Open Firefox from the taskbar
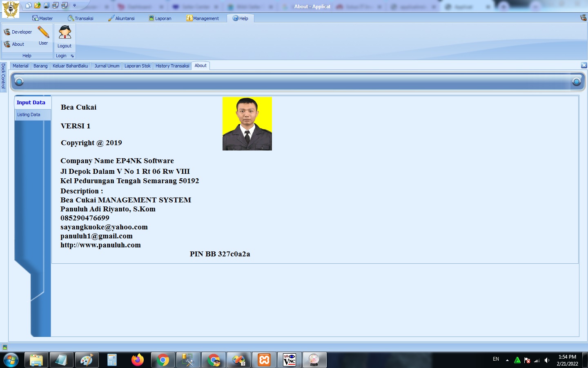 pos(138,360)
